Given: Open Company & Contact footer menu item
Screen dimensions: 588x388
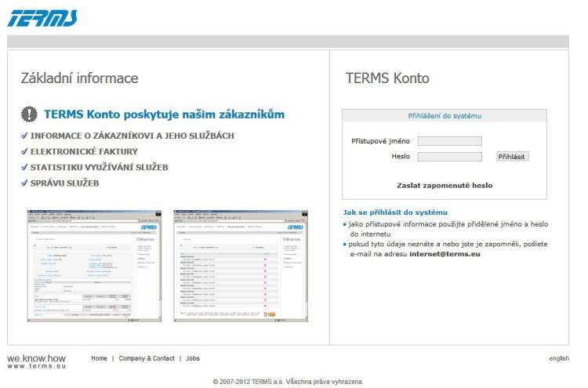Looking at the screenshot, I should point(147,358).
